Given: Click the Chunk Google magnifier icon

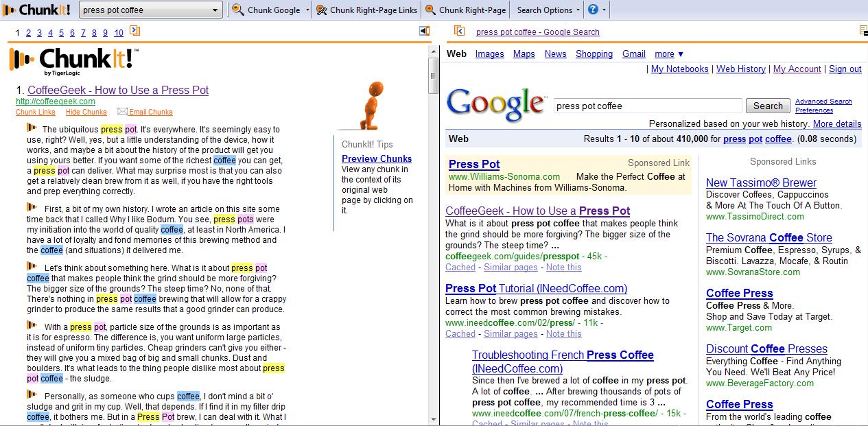Looking at the screenshot, I should (237, 10).
